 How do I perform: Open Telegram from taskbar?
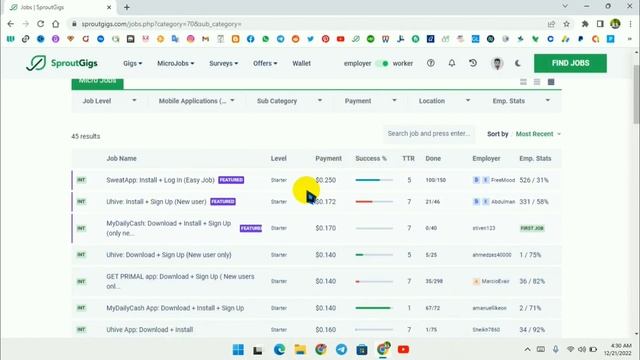click(x=341, y=350)
